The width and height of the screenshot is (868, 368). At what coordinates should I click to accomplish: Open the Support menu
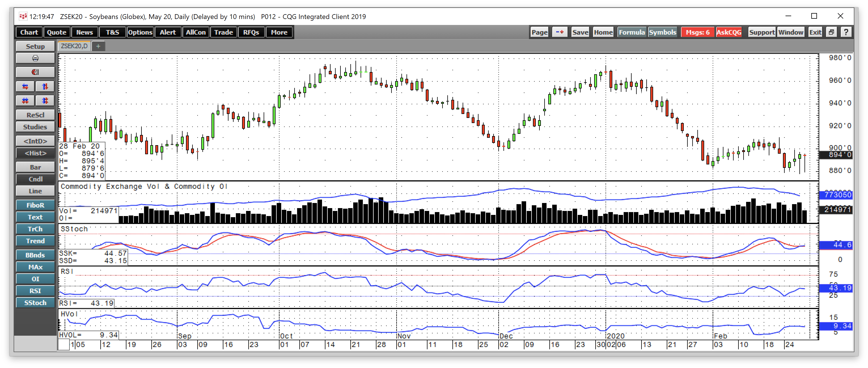(x=762, y=32)
